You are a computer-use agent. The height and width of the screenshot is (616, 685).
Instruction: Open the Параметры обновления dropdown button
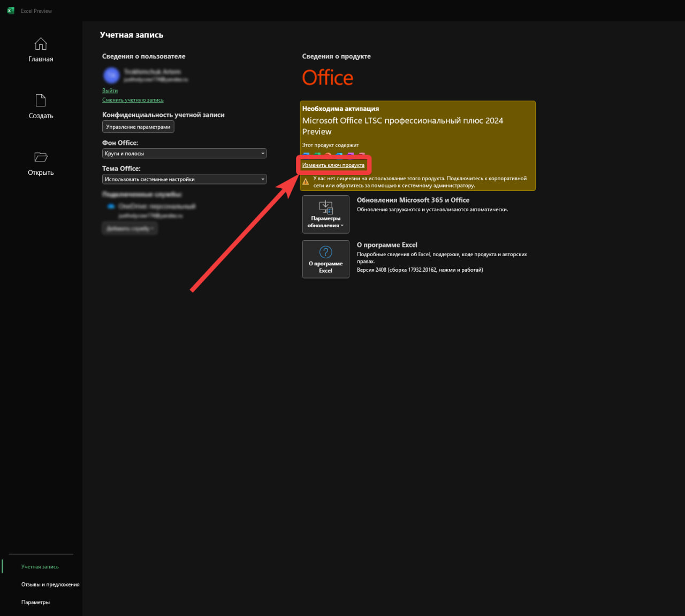(325, 214)
